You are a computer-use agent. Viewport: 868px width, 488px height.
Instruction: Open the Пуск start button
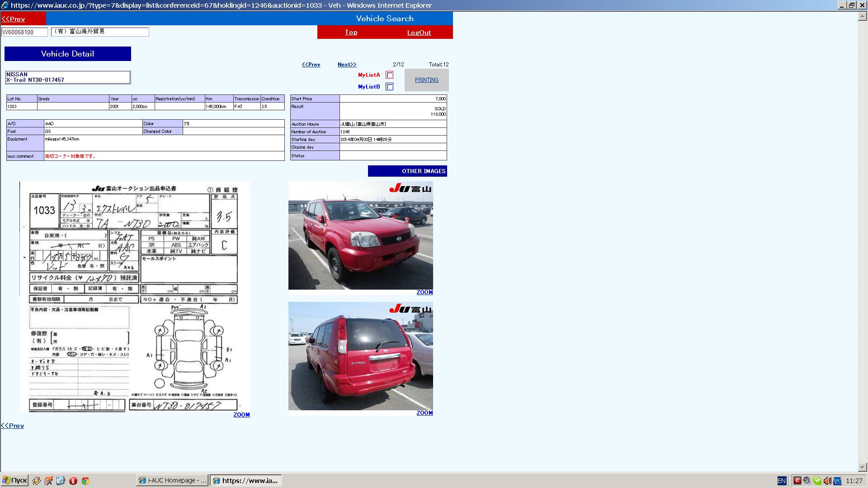coord(14,480)
